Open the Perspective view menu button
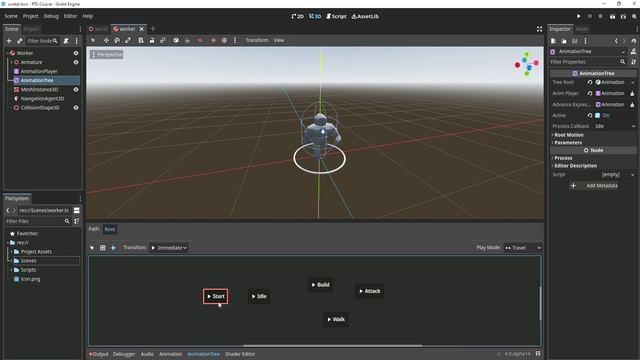 (x=107, y=54)
